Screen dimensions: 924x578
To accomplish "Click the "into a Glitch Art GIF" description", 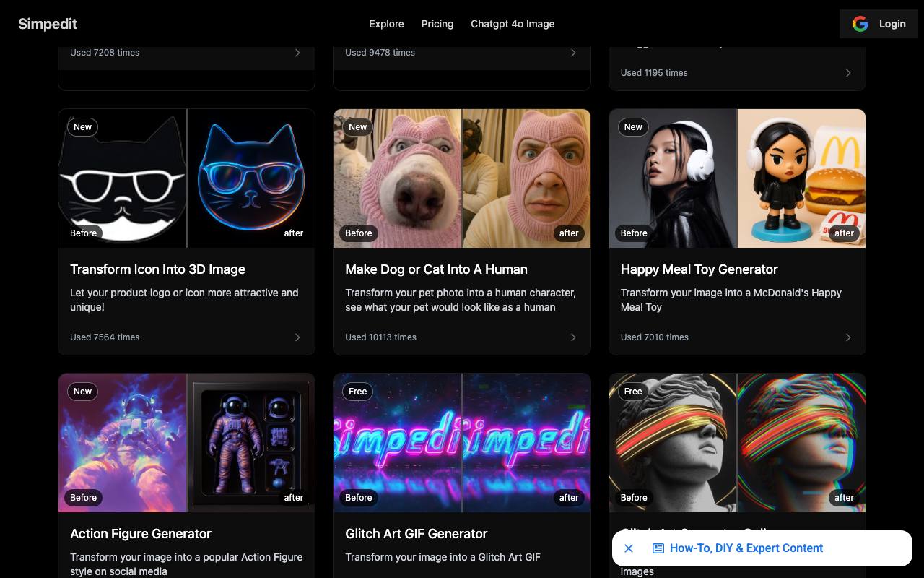I will click(443, 557).
